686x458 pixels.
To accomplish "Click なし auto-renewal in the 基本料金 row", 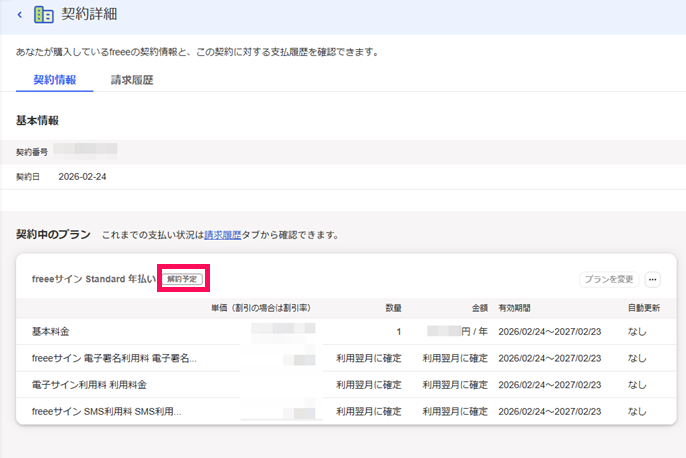I will (637, 332).
